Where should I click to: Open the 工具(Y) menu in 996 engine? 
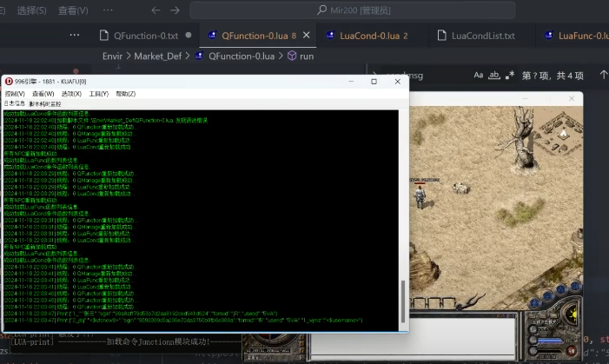click(98, 94)
